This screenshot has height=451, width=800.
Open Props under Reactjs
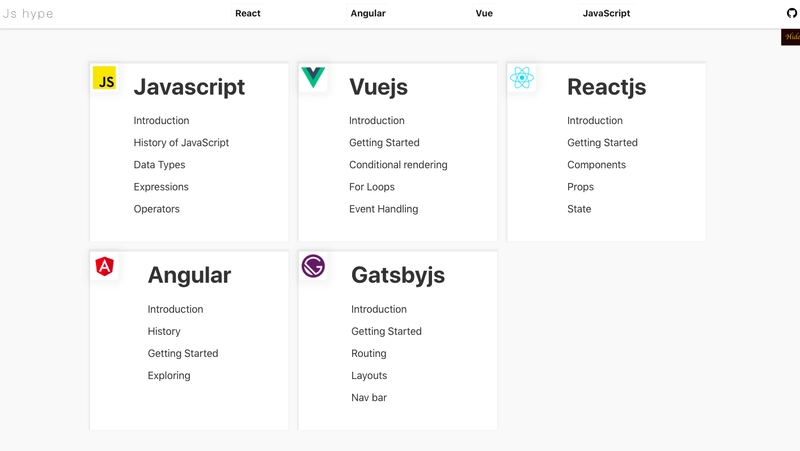[x=581, y=187]
